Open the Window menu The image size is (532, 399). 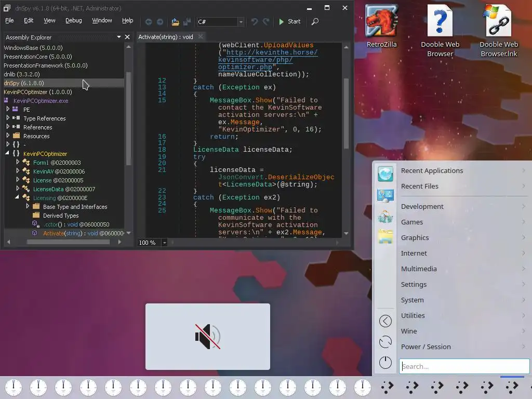102,20
